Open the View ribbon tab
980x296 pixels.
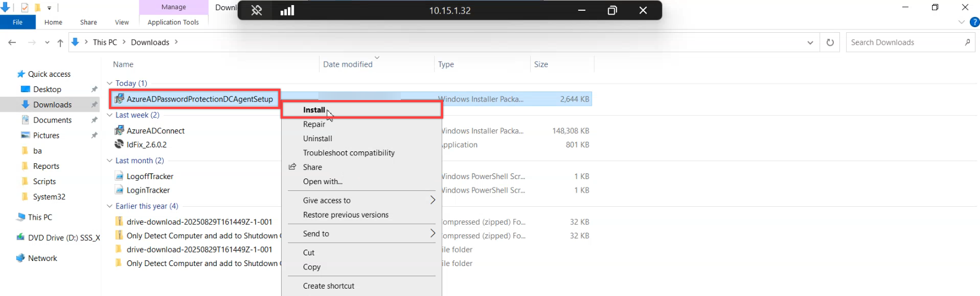pos(122,23)
